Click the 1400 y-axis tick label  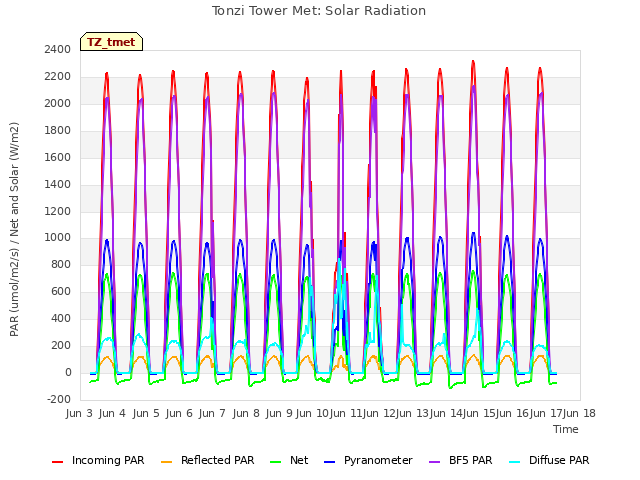[58, 184]
